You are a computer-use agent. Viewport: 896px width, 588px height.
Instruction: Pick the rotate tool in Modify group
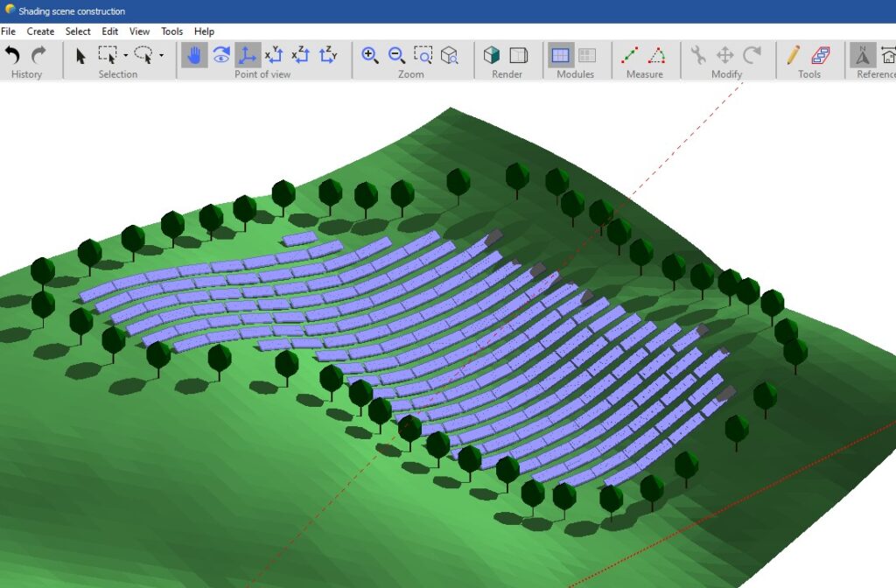[x=751, y=54]
